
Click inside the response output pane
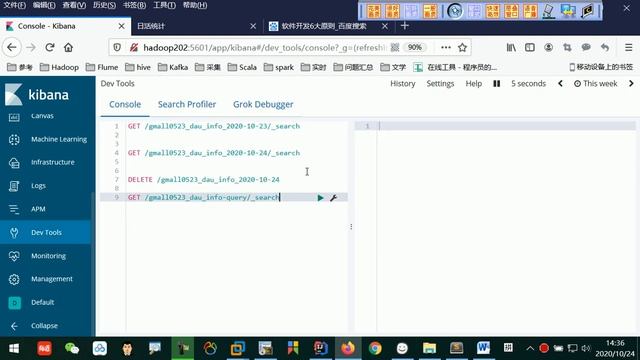(x=506, y=229)
